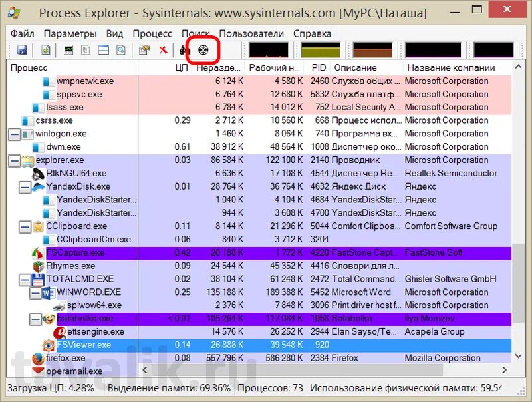Click the Save toolbar icon

(x=22, y=50)
